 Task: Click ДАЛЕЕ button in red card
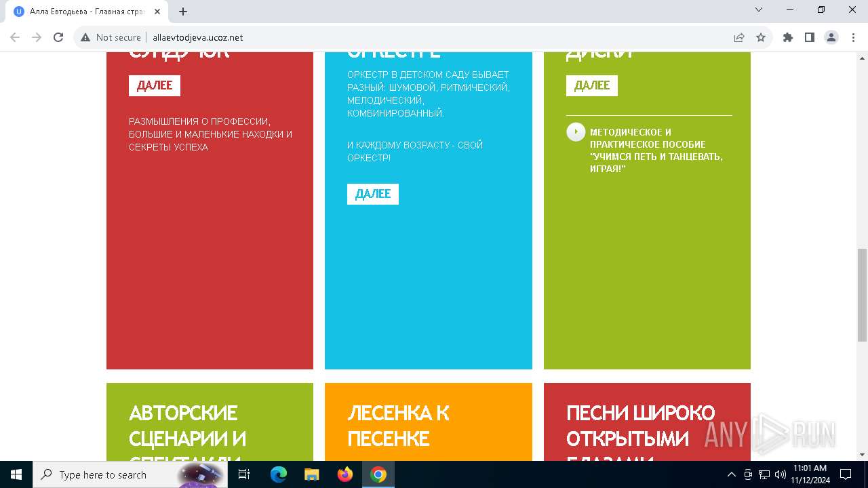[x=155, y=85]
